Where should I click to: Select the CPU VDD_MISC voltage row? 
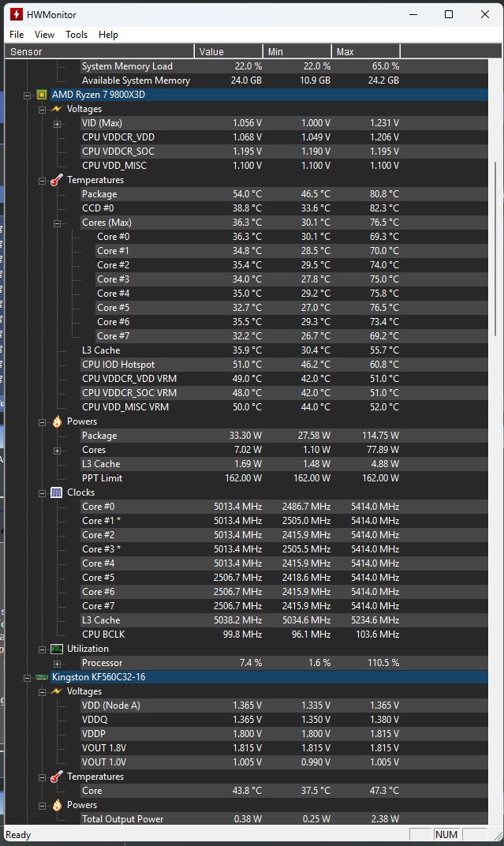pyautogui.click(x=283, y=166)
